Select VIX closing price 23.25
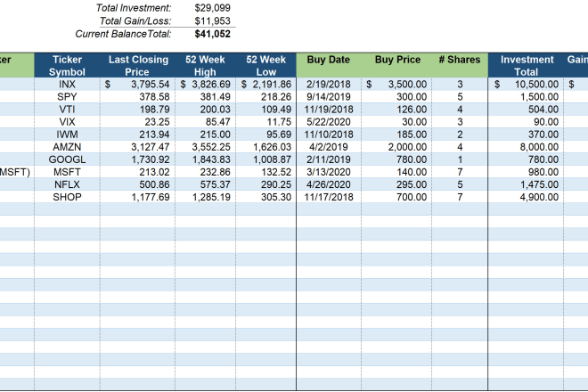The image size is (588, 392). (137, 122)
